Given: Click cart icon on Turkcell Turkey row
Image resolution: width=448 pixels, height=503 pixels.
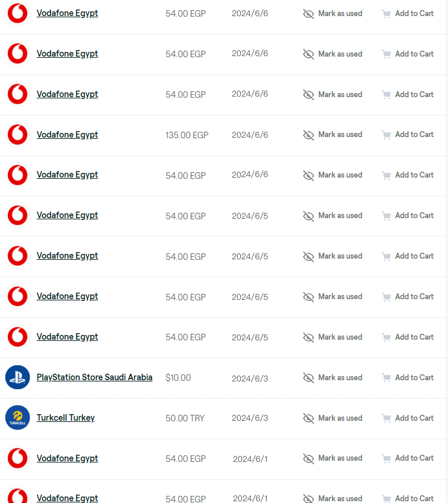Looking at the screenshot, I should pos(386,418).
